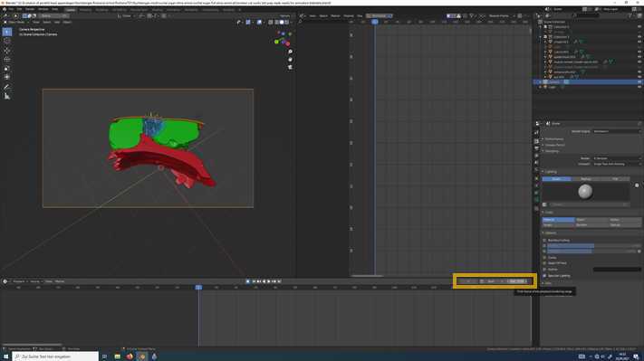Open the matcap preferences gear icon

pos(637,185)
